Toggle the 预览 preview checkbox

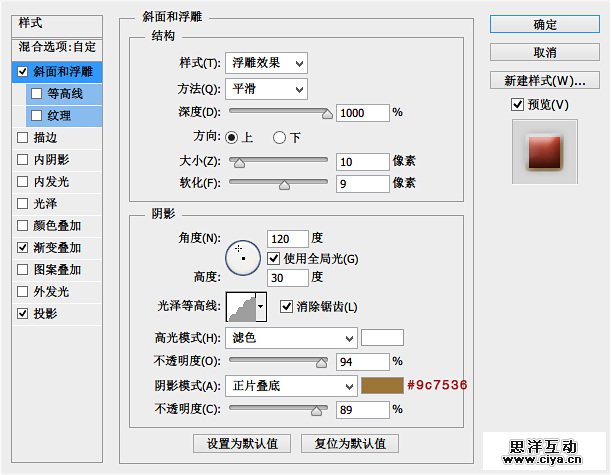(x=517, y=104)
